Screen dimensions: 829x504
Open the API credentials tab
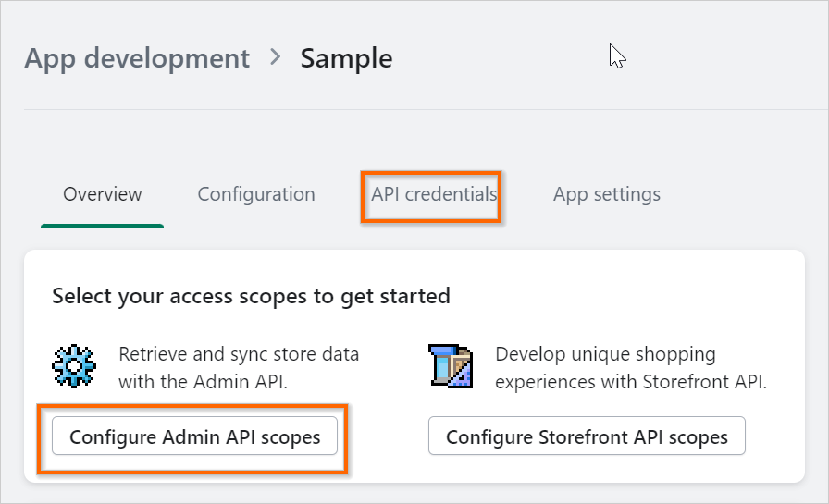click(434, 194)
